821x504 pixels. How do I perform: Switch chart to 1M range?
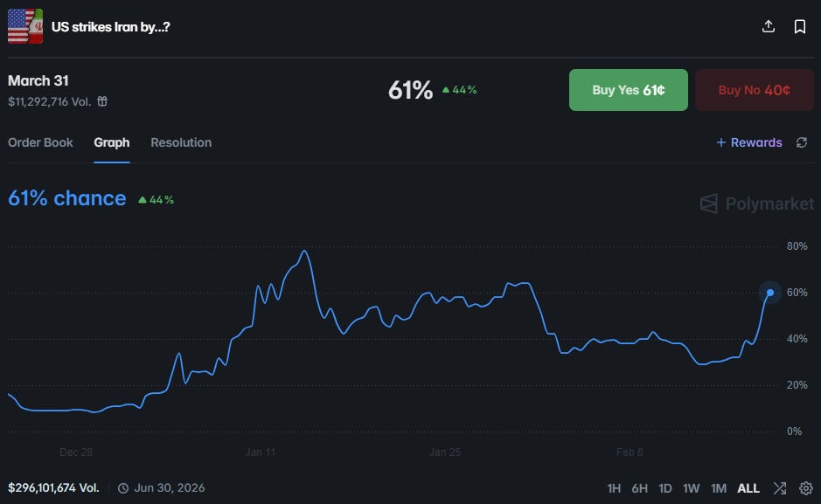tap(719, 488)
